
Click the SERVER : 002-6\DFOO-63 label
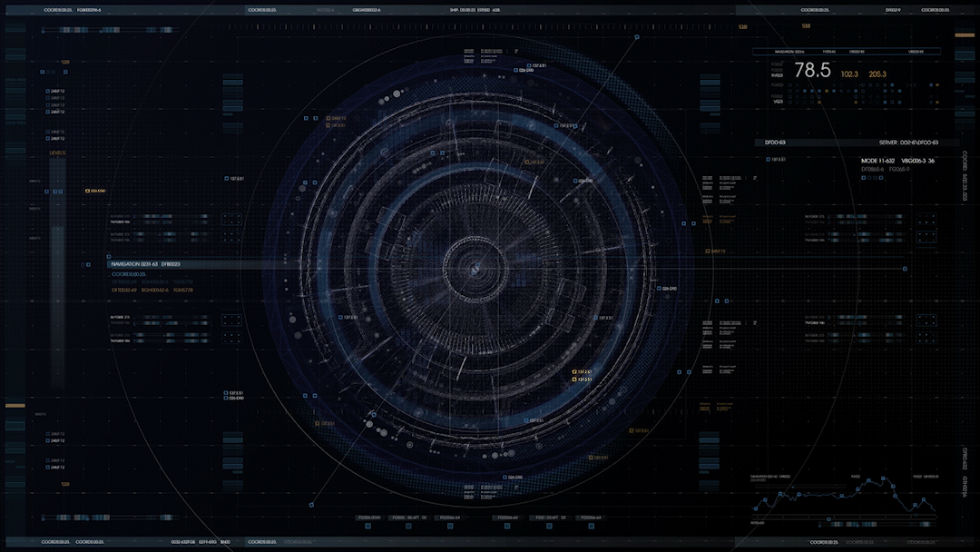pyautogui.click(x=908, y=143)
